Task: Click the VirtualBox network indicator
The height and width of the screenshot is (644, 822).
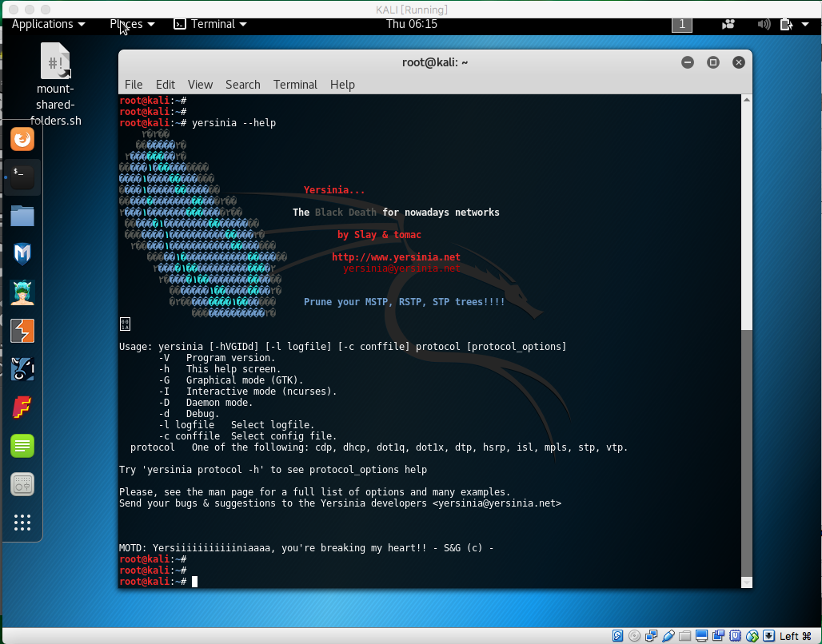Action: (651, 636)
